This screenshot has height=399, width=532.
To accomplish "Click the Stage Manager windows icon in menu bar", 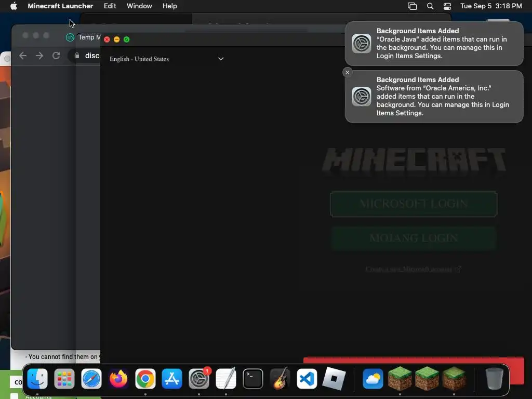I will 412,6.
